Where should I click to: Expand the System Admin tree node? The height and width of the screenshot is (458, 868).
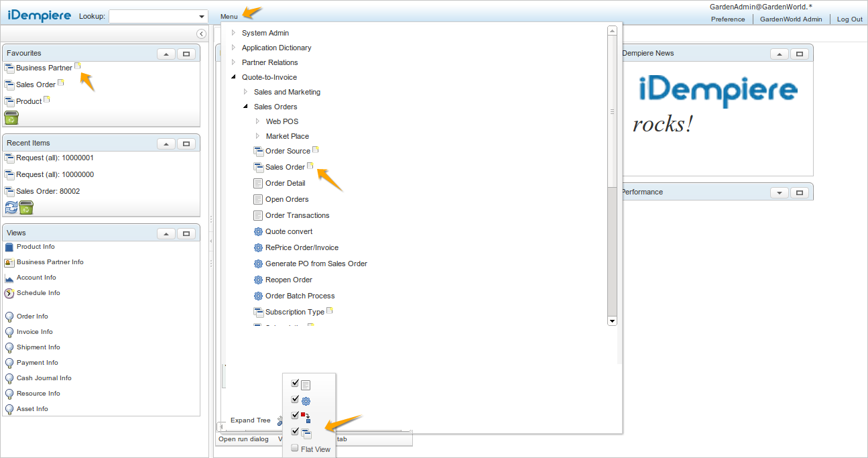point(233,33)
